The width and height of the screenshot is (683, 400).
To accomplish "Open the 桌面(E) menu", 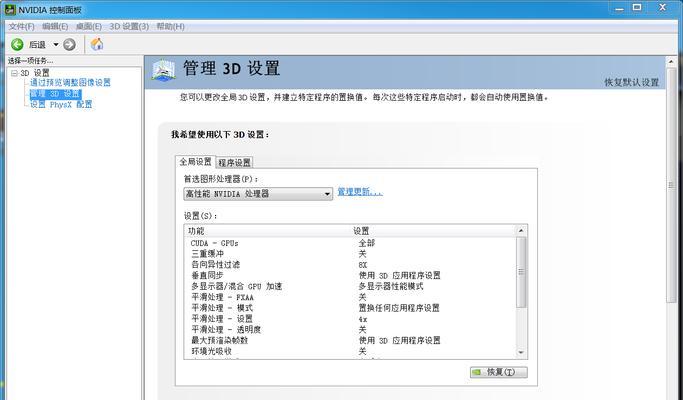I will (x=88, y=27).
